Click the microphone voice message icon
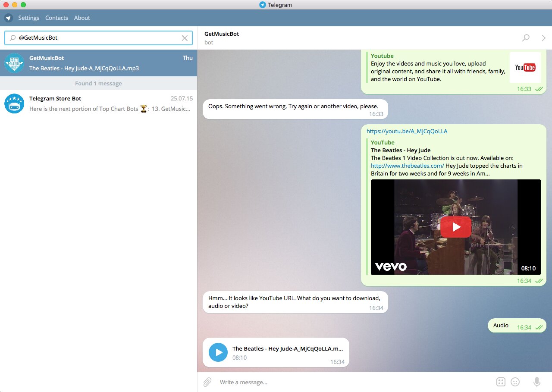The image size is (552, 392). 537,382
